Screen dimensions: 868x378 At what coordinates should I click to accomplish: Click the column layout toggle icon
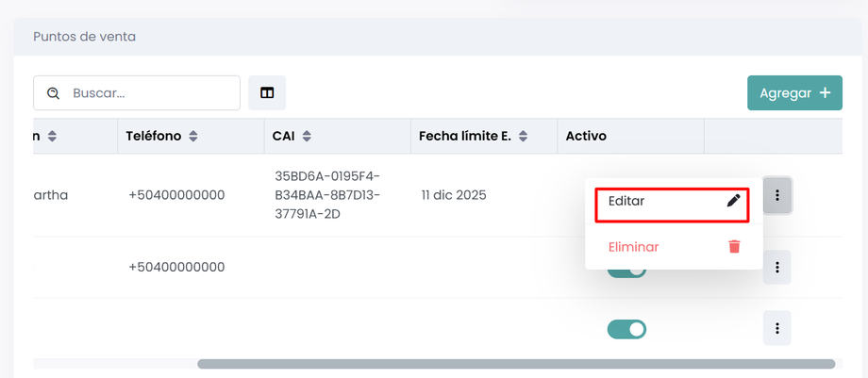coord(267,92)
